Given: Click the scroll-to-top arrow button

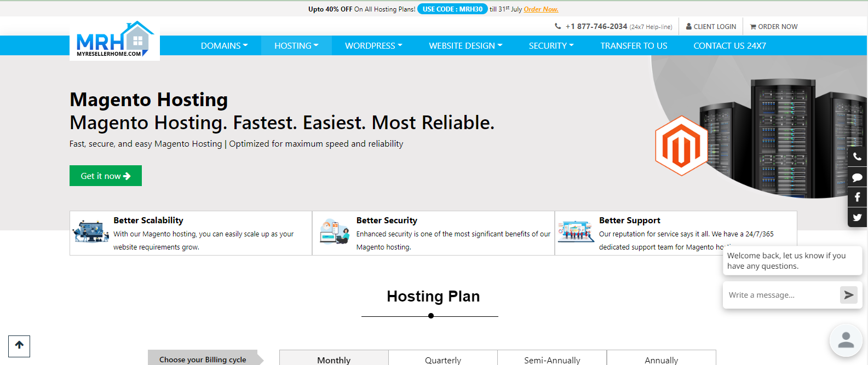Looking at the screenshot, I should click(19, 346).
